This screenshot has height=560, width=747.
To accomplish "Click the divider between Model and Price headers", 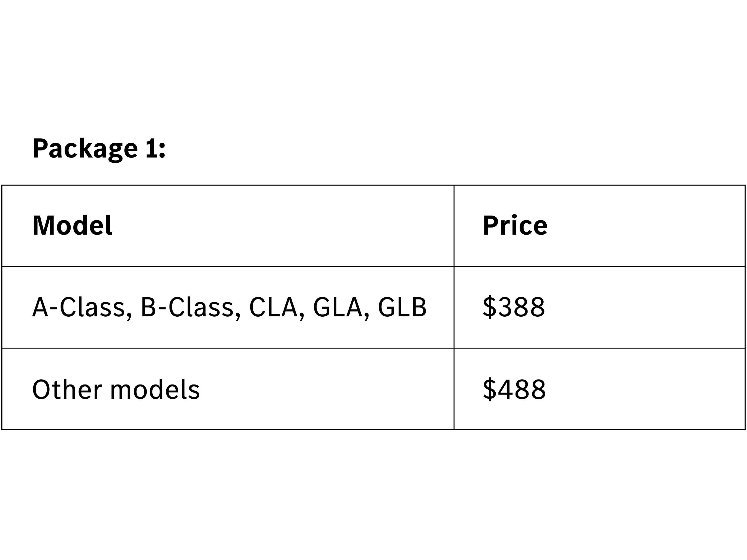I will (x=454, y=225).
